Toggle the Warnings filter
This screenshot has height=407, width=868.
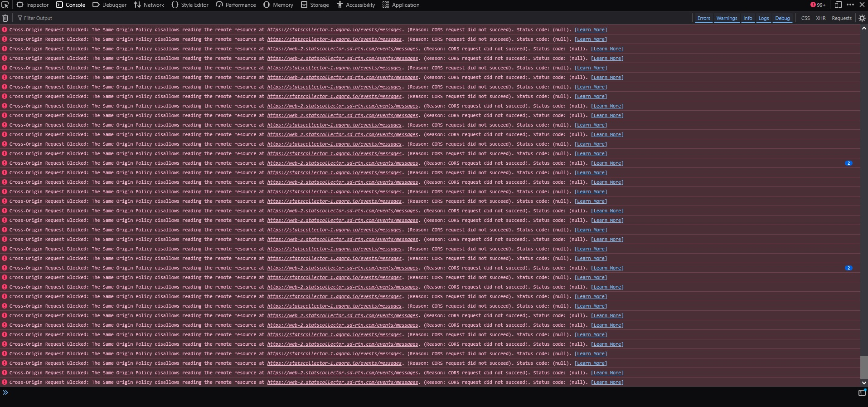pos(727,18)
